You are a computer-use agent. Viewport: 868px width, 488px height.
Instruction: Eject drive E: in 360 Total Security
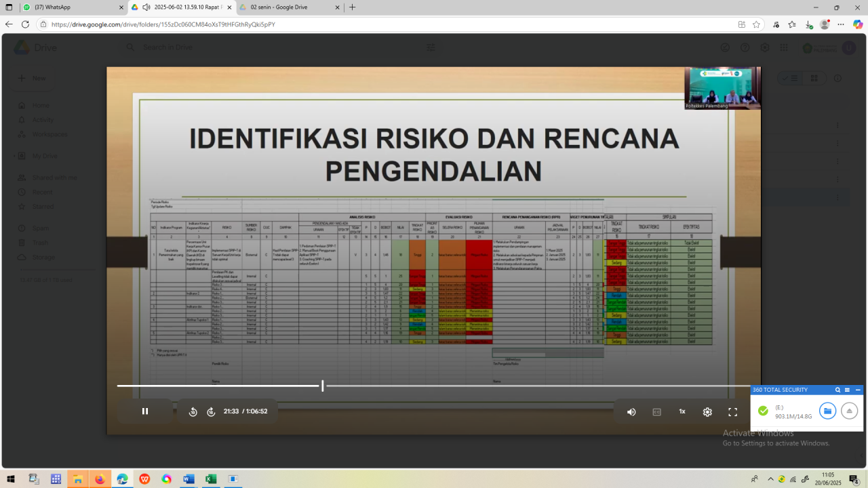tap(849, 411)
